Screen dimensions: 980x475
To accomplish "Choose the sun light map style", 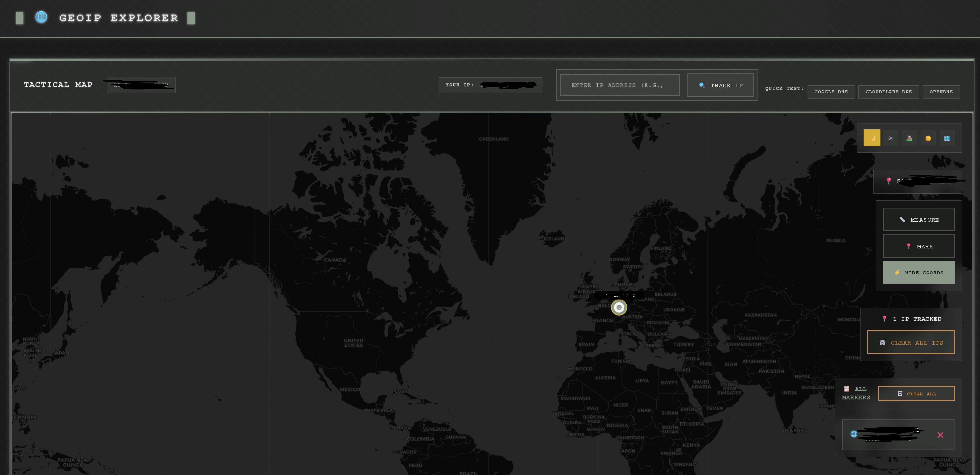I will coord(928,138).
